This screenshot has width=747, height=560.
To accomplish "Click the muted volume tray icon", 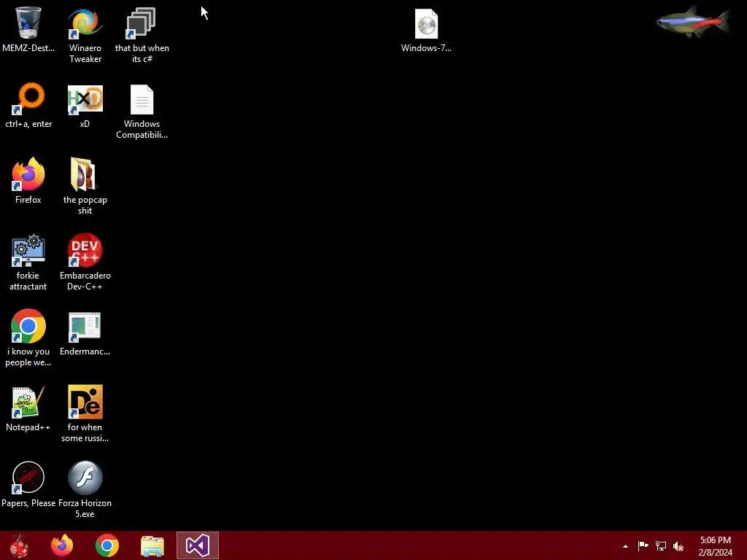I will tap(678, 546).
